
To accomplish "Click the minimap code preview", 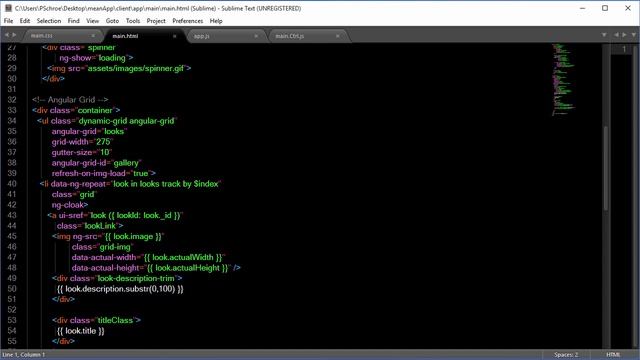I will tap(563, 80).
